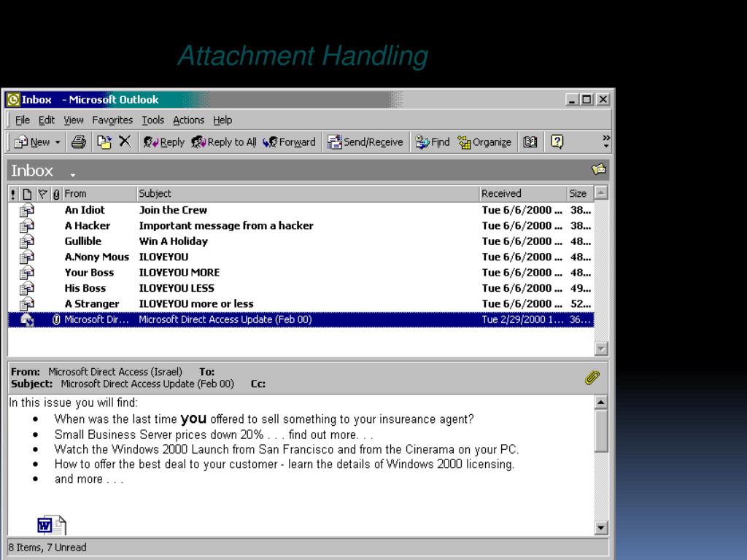Click sender 'Microsoft Direct Access (Israel)' in preview
Viewport: 747px width, 560px height.
[x=115, y=371]
